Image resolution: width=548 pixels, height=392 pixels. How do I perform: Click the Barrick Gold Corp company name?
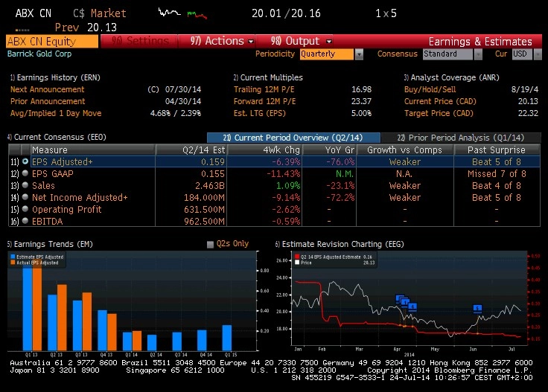[39, 54]
